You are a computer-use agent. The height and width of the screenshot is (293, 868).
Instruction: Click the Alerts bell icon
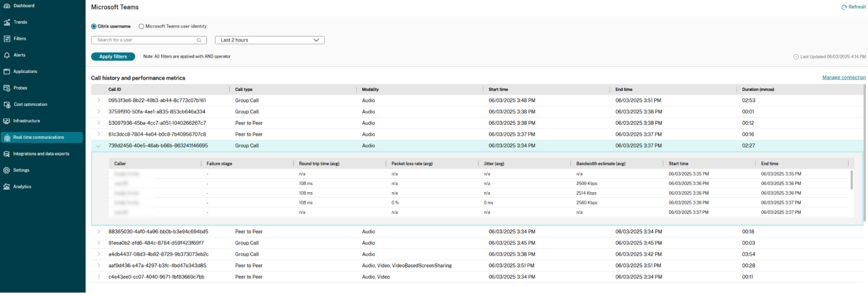pyautogui.click(x=7, y=55)
